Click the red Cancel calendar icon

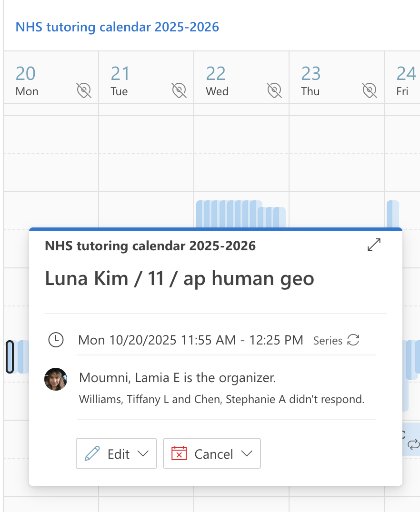(179, 453)
